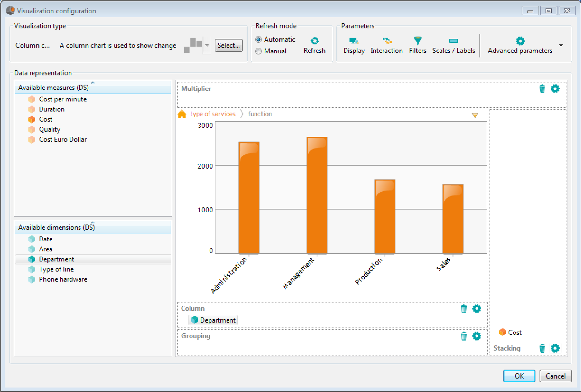Screen dimensions: 581x392
Task: Click the Refresh icon
Action: tap(315, 41)
